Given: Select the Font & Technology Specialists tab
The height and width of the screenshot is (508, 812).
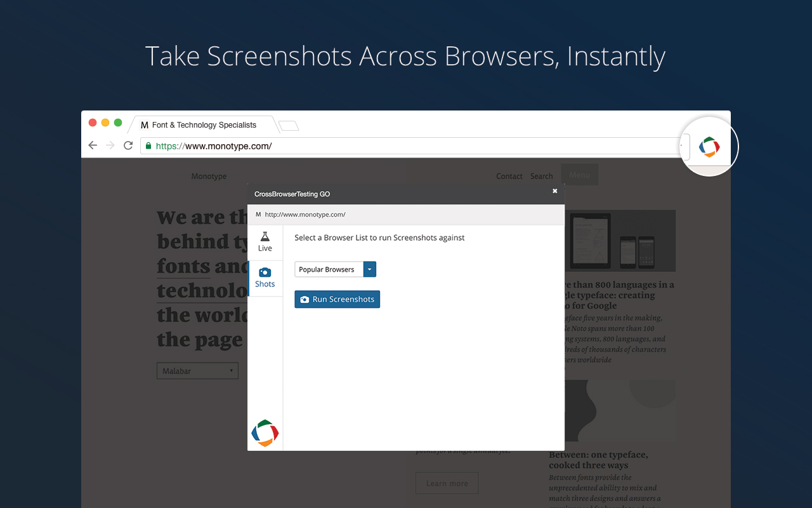Looking at the screenshot, I should coord(203,125).
